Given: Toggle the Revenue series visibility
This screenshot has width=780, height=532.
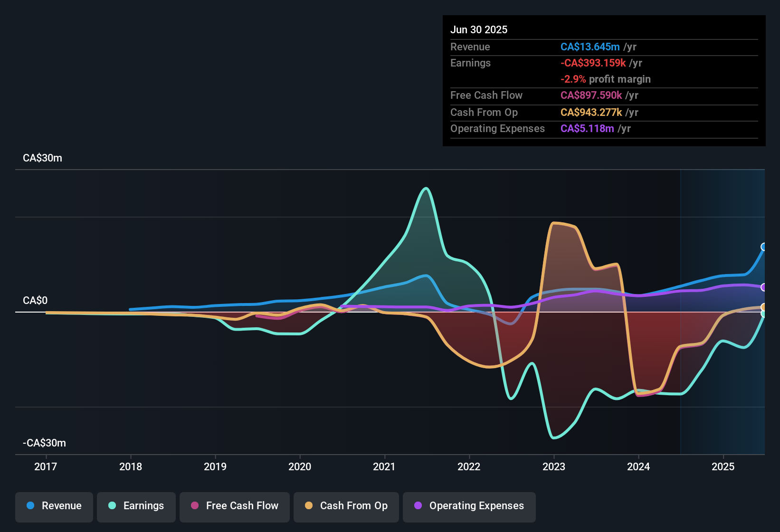Looking at the screenshot, I should pos(54,506).
